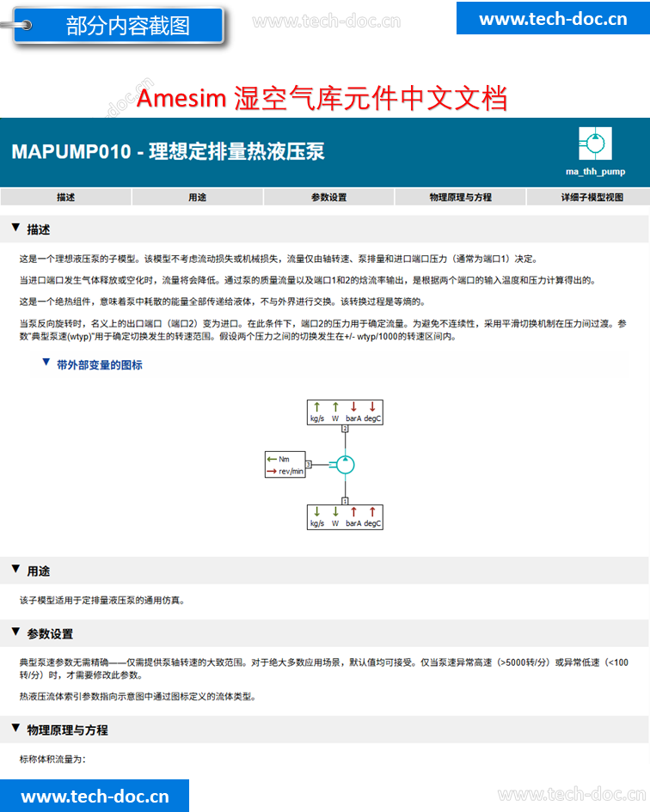Click the ma_thh_pump caption text
Image resolution: width=650 pixels, height=812 pixels.
(x=595, y=171)
